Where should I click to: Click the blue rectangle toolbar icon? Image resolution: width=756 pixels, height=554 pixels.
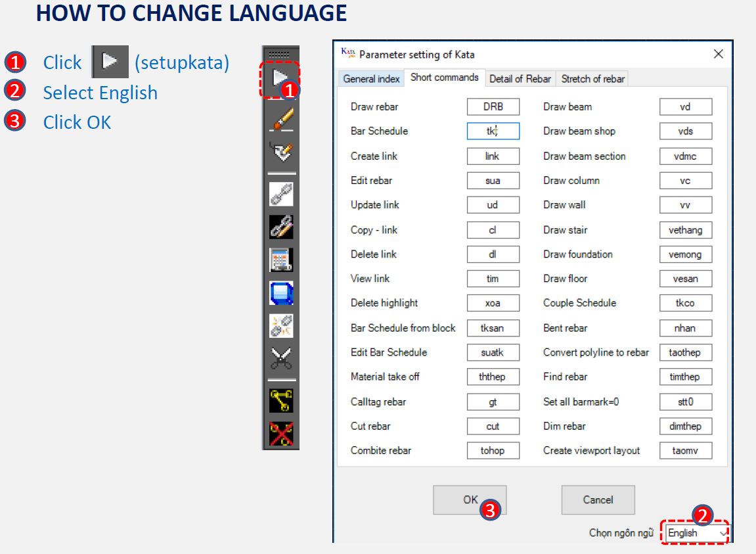281,293
